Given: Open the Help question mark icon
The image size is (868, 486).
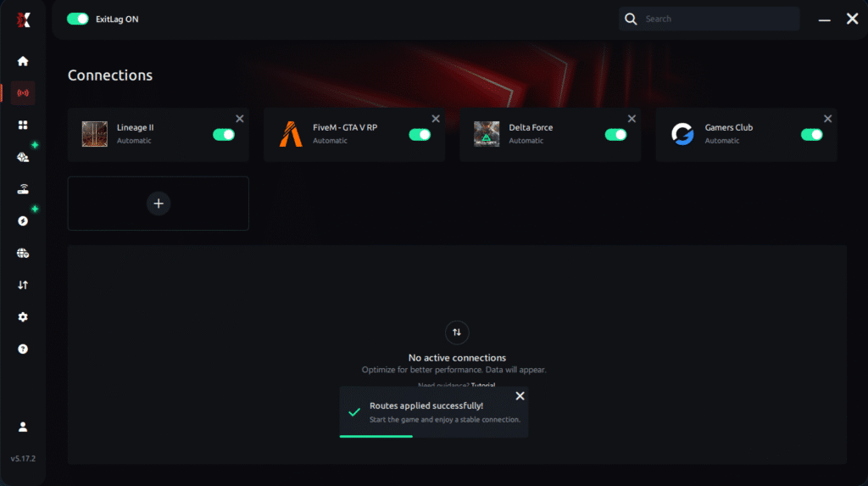Looking at the screenshot, I should pos(23,349).
